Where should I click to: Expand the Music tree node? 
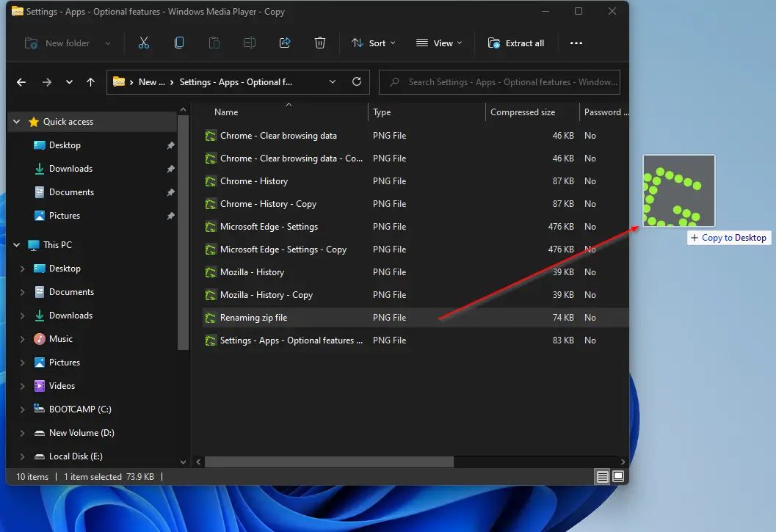(x=22, y=339)
